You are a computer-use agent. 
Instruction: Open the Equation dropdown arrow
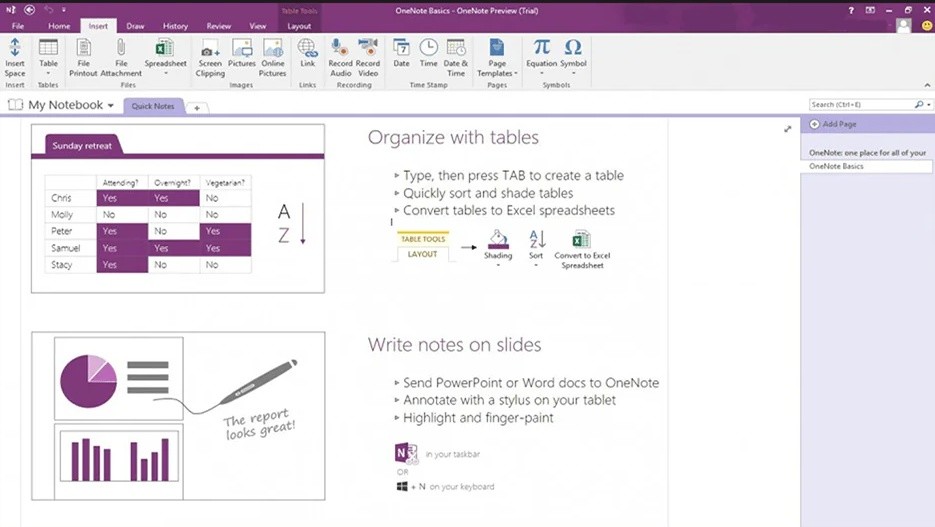point(541,74)
